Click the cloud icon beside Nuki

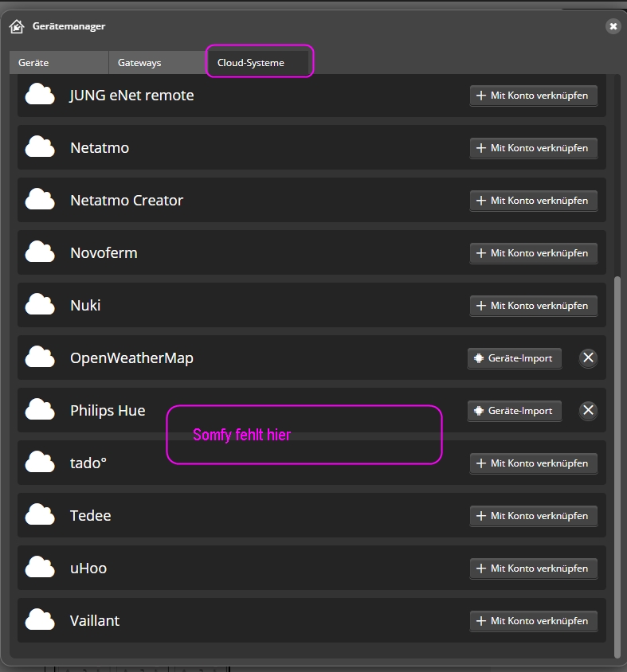[x=40, y=305]
